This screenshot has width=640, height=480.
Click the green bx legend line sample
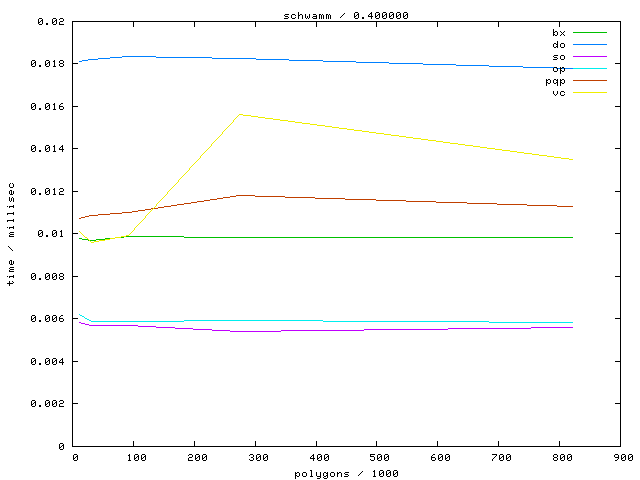coord(589,33)
